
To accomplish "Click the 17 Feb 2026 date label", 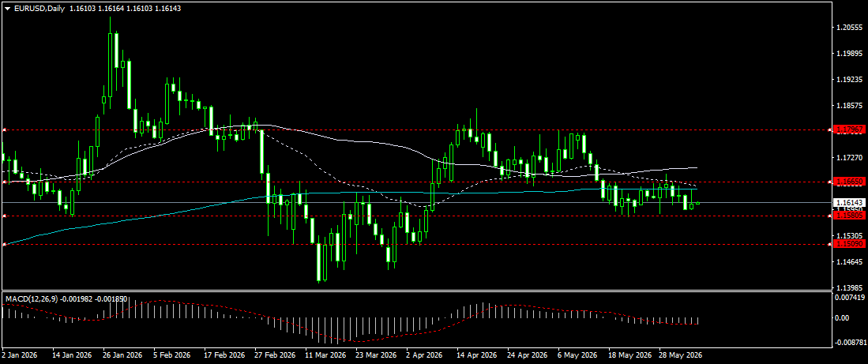I will (x=224, y=355).
